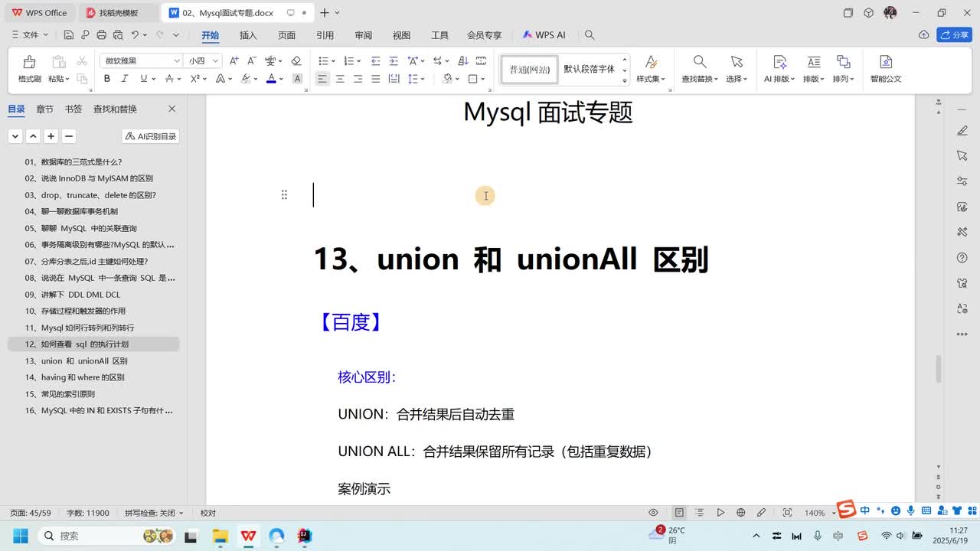This screenshot has height=551, width=980.
Task: Click the Save icon in quick access bar
Action: (x=69, y=35)
